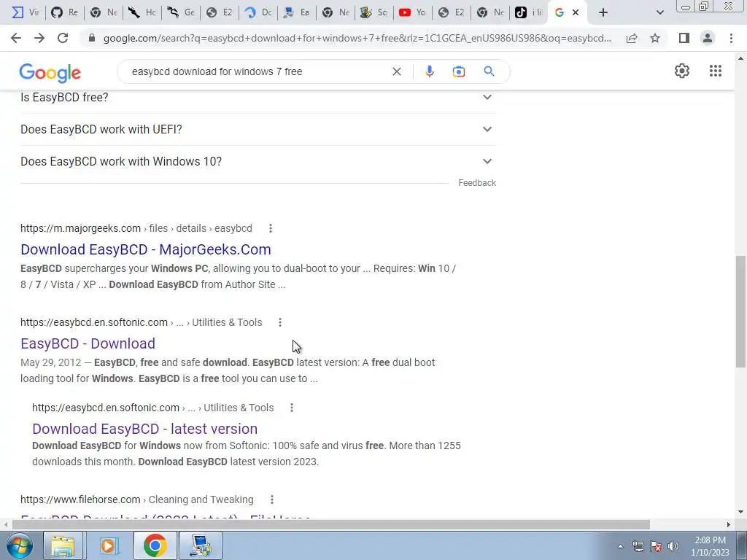Open volume control in tray
Viewport: 747px width, 560px height.
coord(673,546)
